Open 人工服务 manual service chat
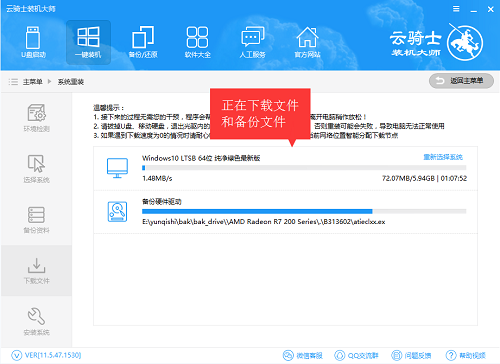The width and height of the screenshot is (500, 364). coord(252,42)
